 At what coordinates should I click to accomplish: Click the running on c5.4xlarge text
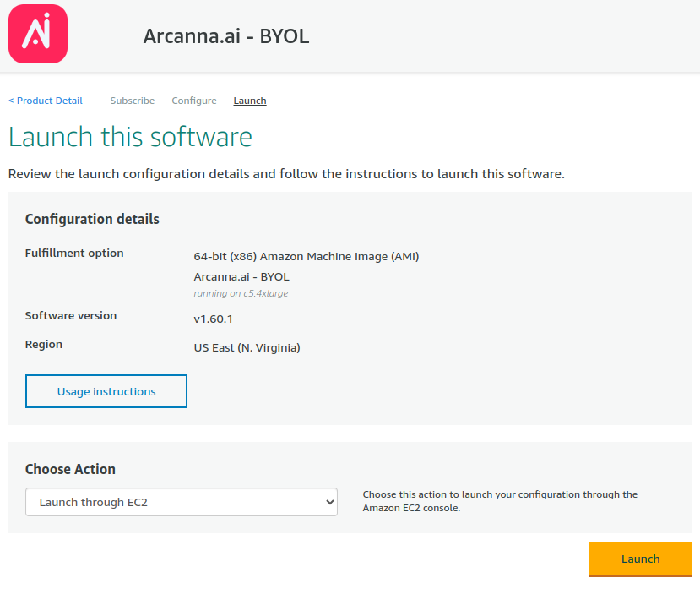[x=241, y=293]
